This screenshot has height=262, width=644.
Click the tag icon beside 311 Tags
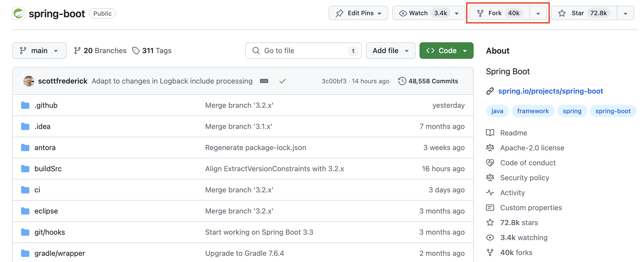(x=136, y=51)
